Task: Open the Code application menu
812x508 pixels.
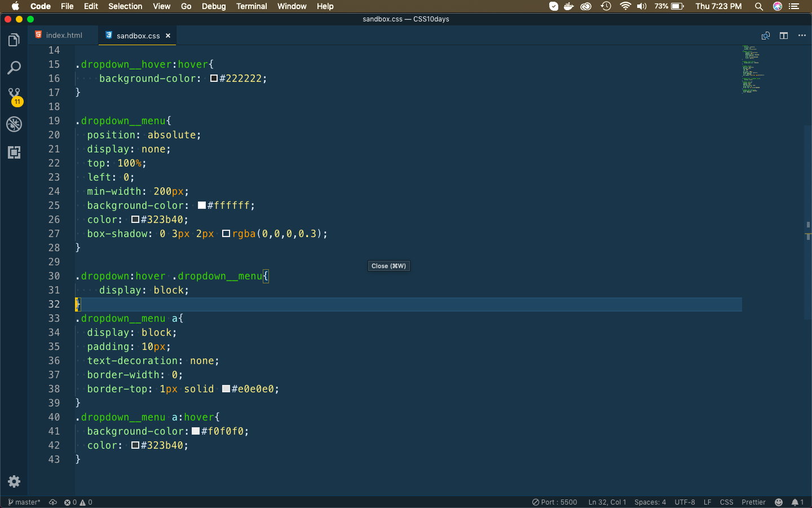Action: pos(41,6)
